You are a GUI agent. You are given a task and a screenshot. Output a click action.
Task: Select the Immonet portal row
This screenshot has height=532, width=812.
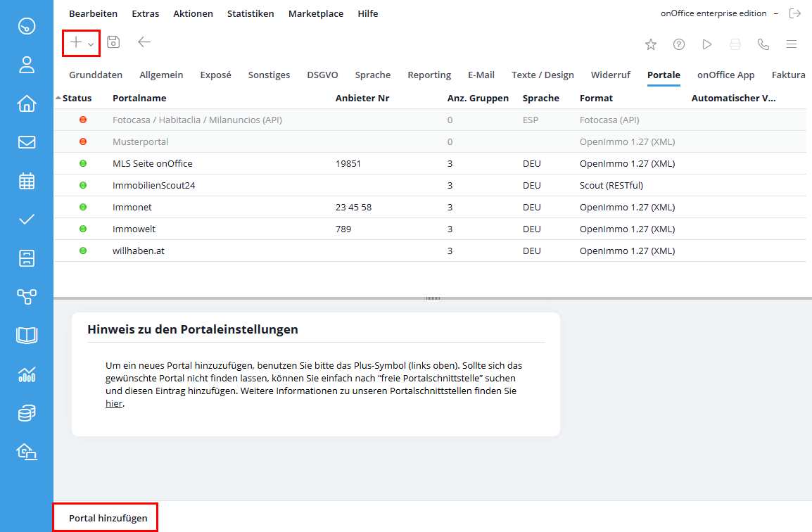[430, 207]
